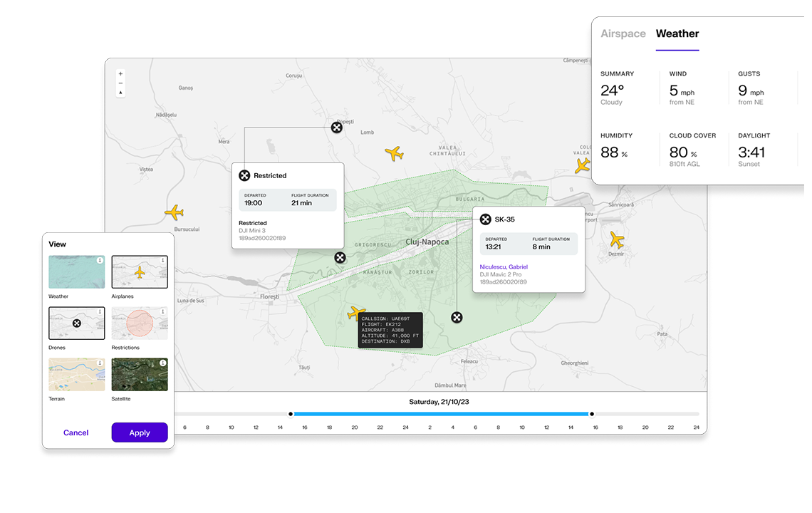Select the drone marker near Grigorescu
The width and height of the screenshot is (812, 513).
point(340,257)
